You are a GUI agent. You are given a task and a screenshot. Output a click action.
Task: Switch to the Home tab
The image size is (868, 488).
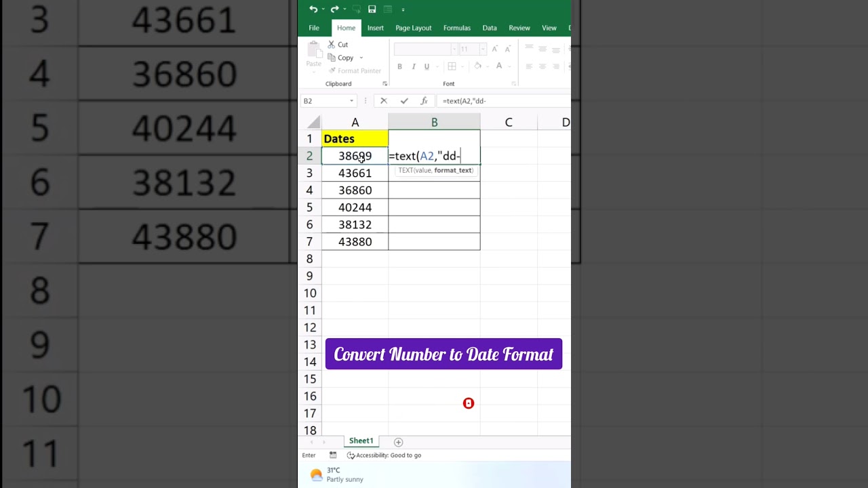tap(346, 28)
